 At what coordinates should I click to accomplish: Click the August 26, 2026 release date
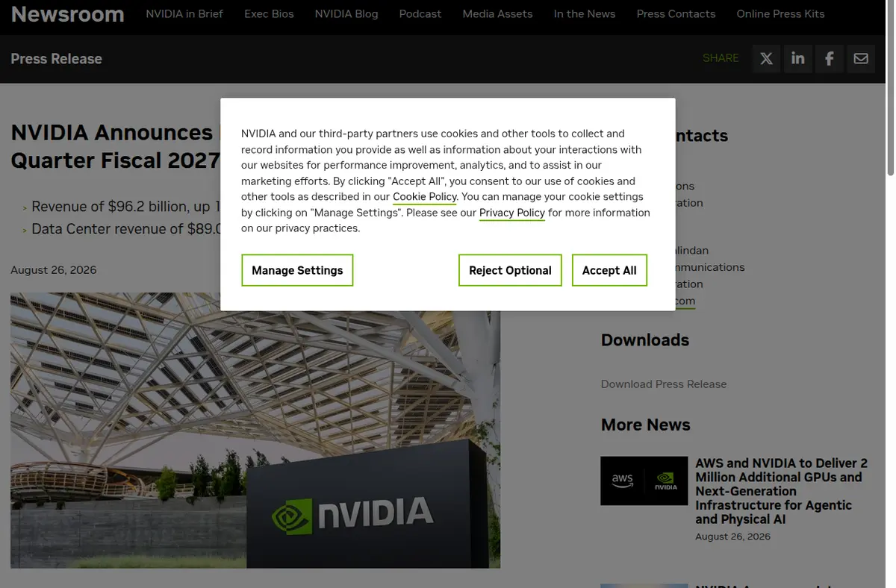(x=54, y=270)
